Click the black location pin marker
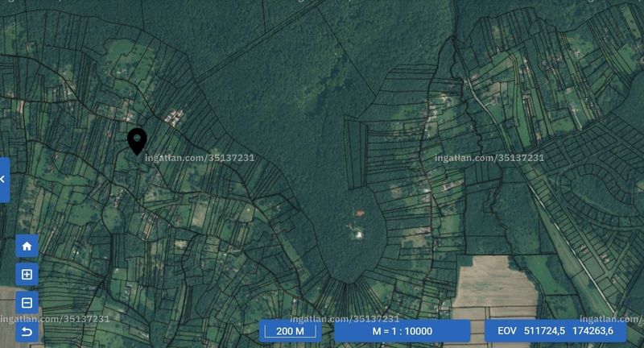The image size is (644, 348). 137,141
